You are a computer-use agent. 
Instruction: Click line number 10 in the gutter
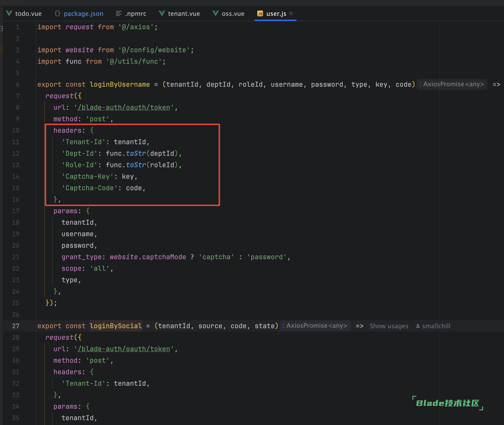[x=16, y=131]
